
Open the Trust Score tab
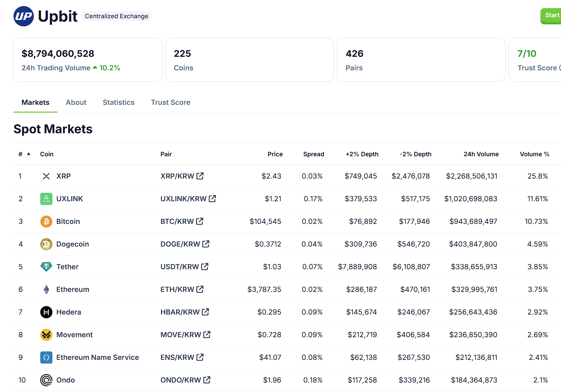click(x=171, y=102)
